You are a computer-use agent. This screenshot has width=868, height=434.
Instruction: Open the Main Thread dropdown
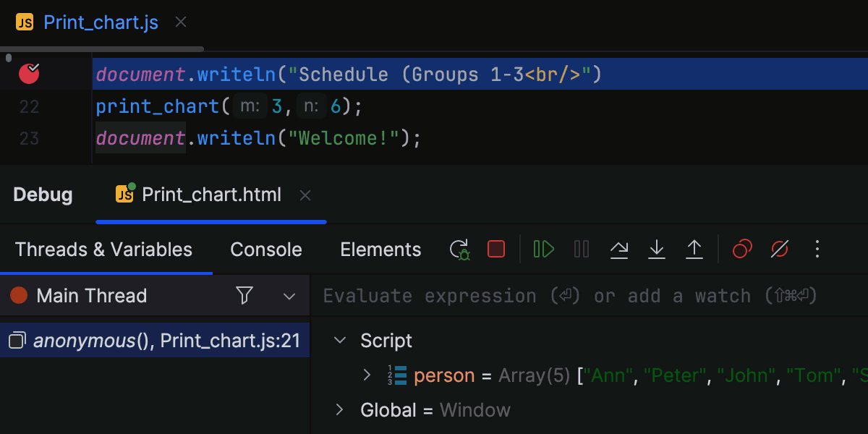289,296
